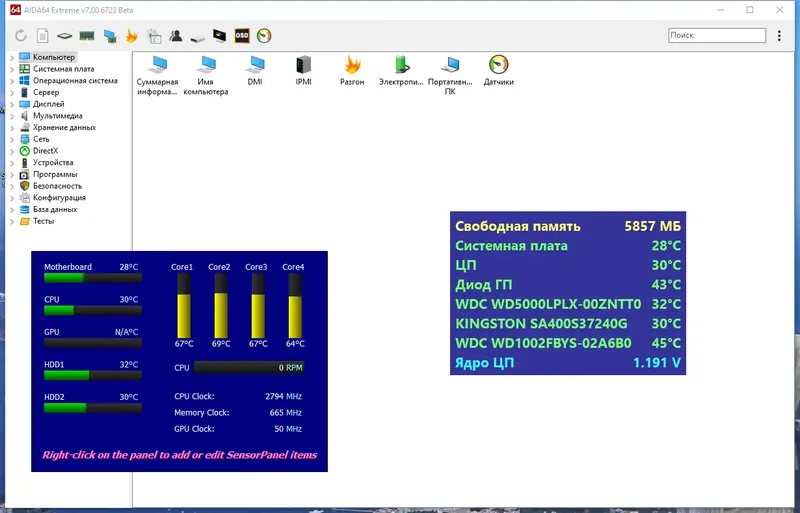This screenshot has width=800, height=513.
Task: Click the 'Memory Clock: 665 MHz' reading
Action: point(238,413)
